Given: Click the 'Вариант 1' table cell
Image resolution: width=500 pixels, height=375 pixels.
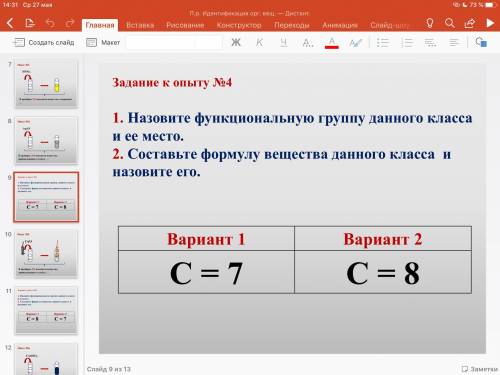Looking at the screenshot, I should coord(206,239).
